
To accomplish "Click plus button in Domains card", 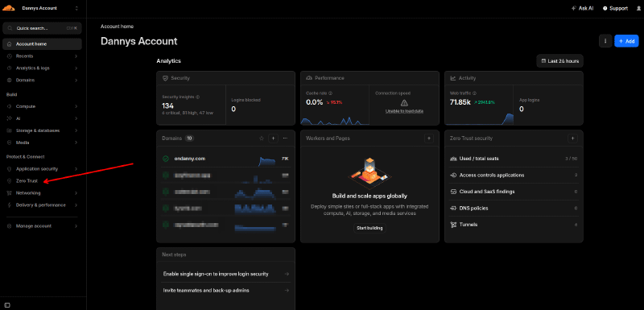I will [x=273, y=138].
